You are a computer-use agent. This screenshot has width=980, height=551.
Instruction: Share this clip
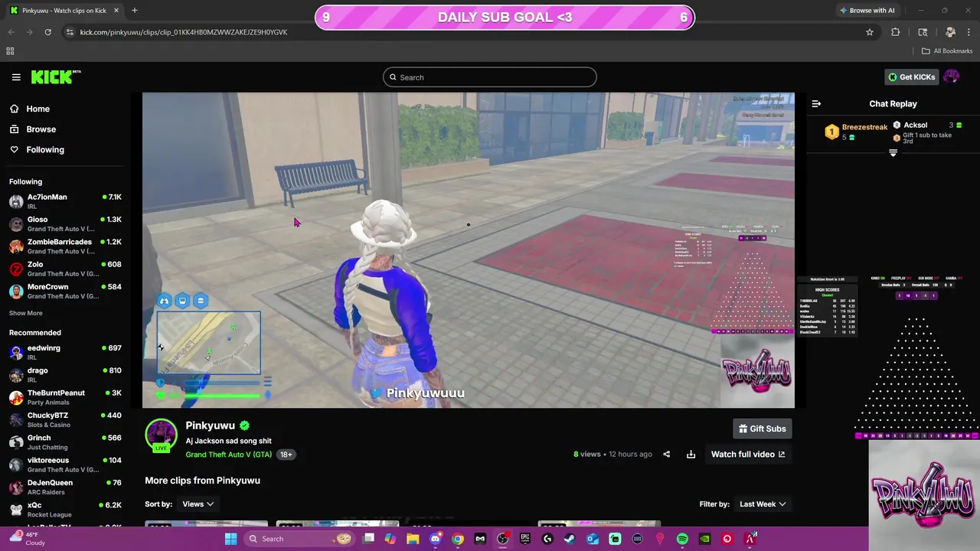point(666,454)
